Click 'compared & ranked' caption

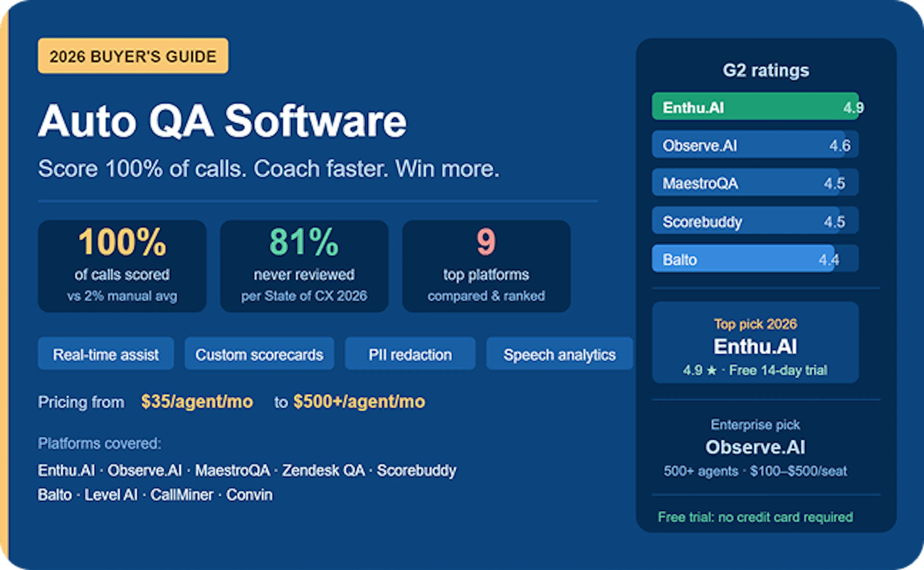486,296
